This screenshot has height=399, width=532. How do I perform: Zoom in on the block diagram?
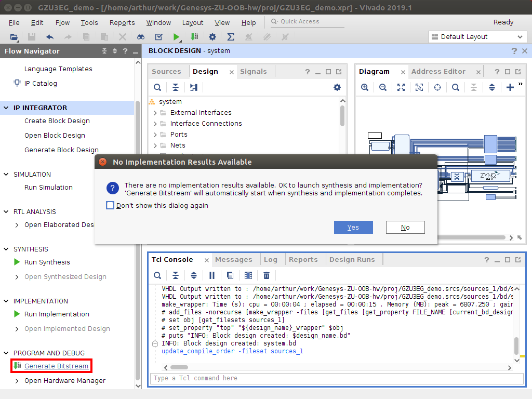(x=365, y=87)
